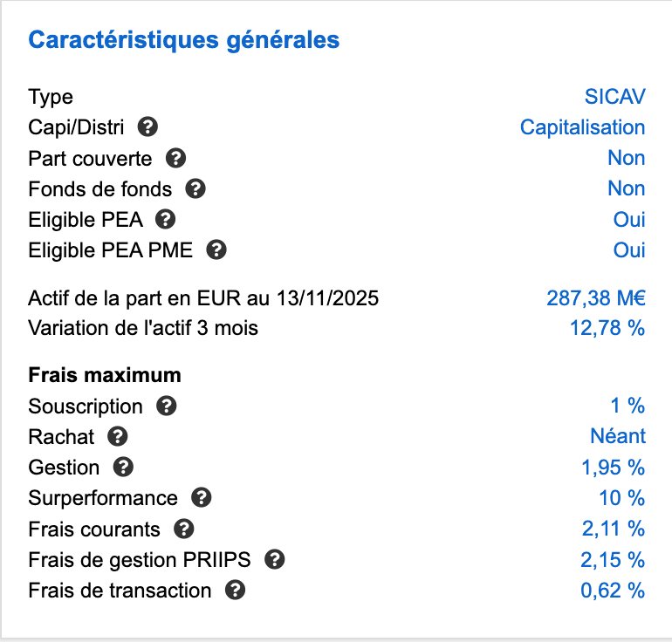Show the Gestion fee help icon

pos(124,467)
